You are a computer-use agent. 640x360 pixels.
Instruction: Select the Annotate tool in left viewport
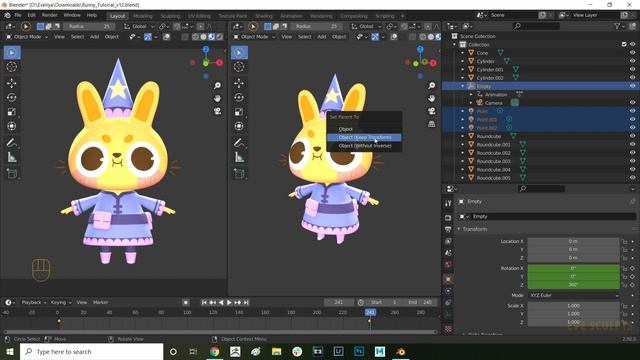click(11, 142)
